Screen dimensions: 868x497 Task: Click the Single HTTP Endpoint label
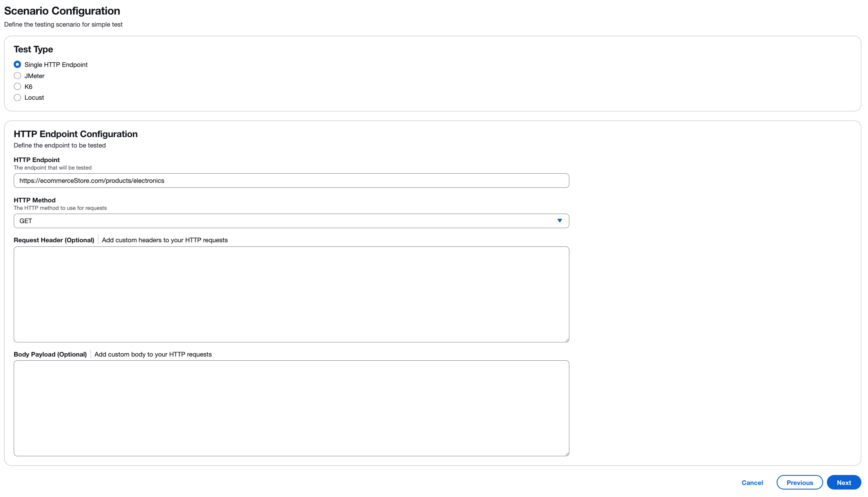point(56,64)
